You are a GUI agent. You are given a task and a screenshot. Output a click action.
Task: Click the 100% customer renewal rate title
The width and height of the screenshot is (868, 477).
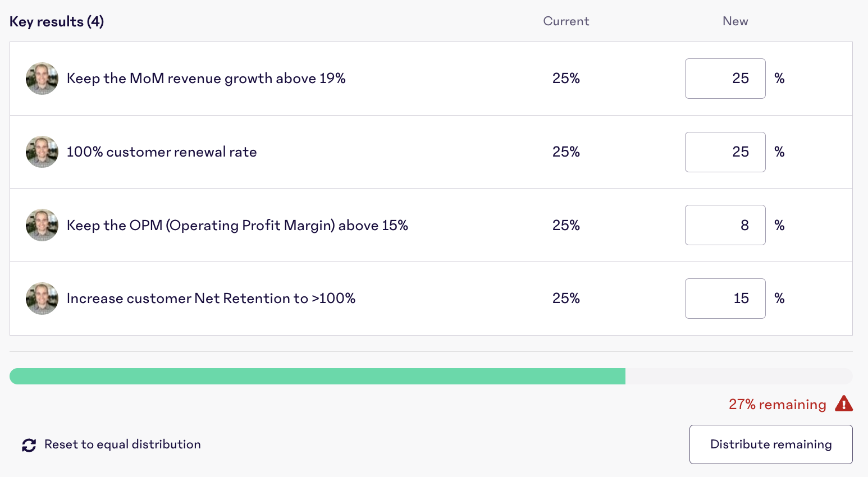(x=162, y=152)
